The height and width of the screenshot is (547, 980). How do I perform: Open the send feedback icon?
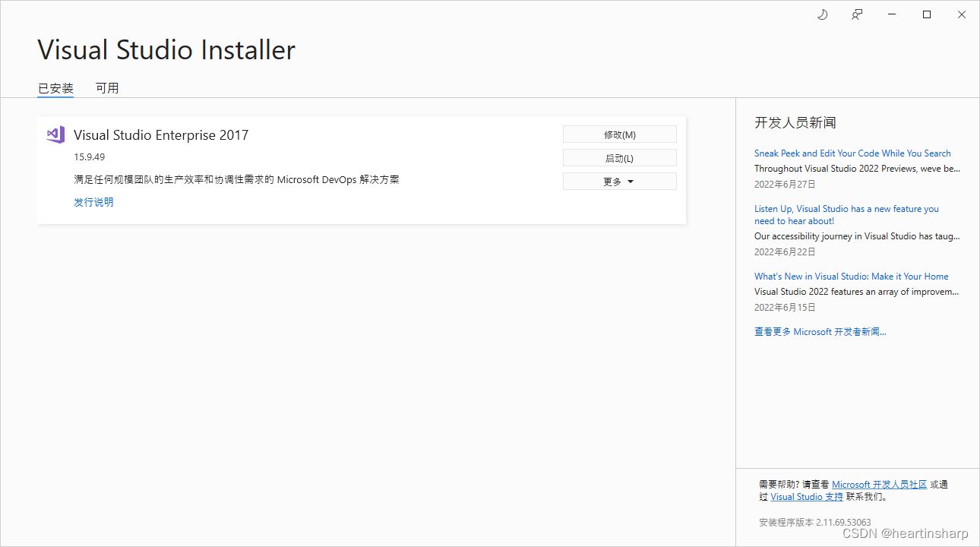click(857, 14)
